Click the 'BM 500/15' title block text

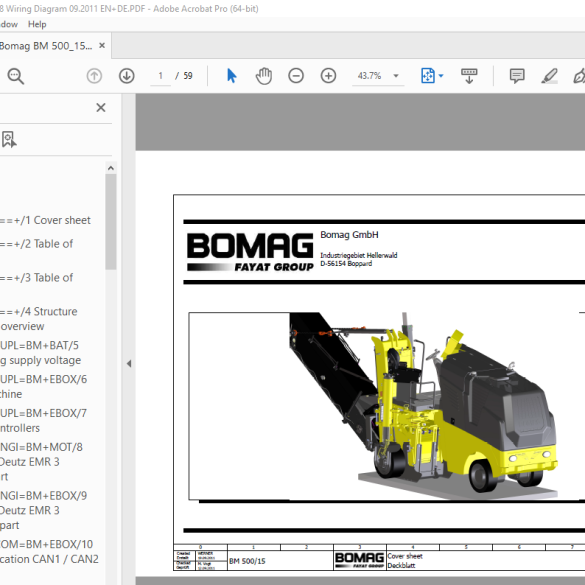coord(247,561)
